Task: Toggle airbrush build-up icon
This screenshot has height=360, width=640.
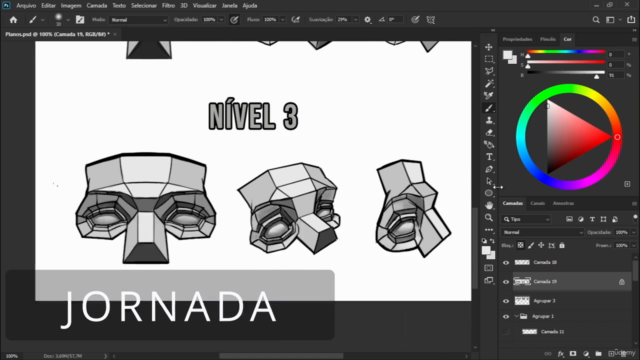Action: click(296, 20)
